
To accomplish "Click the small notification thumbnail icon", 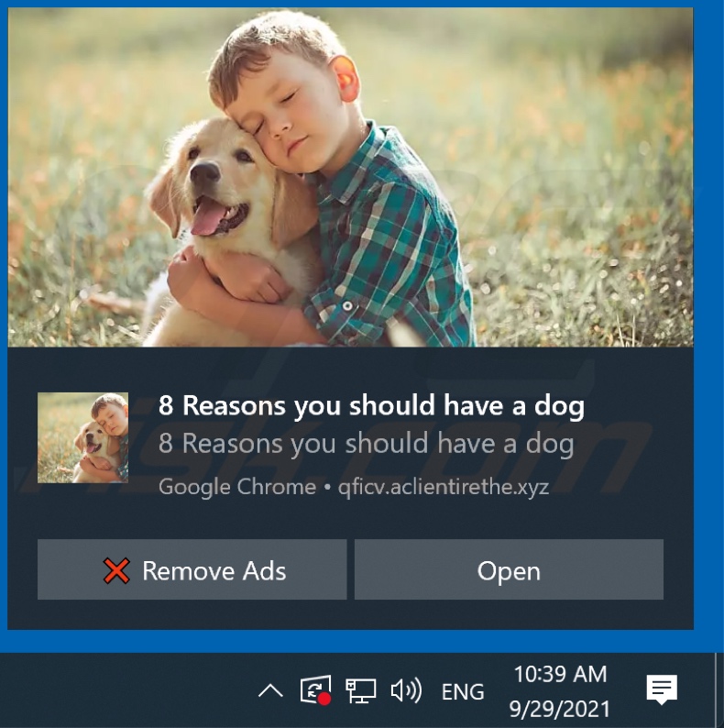I will tap(83, 438).
